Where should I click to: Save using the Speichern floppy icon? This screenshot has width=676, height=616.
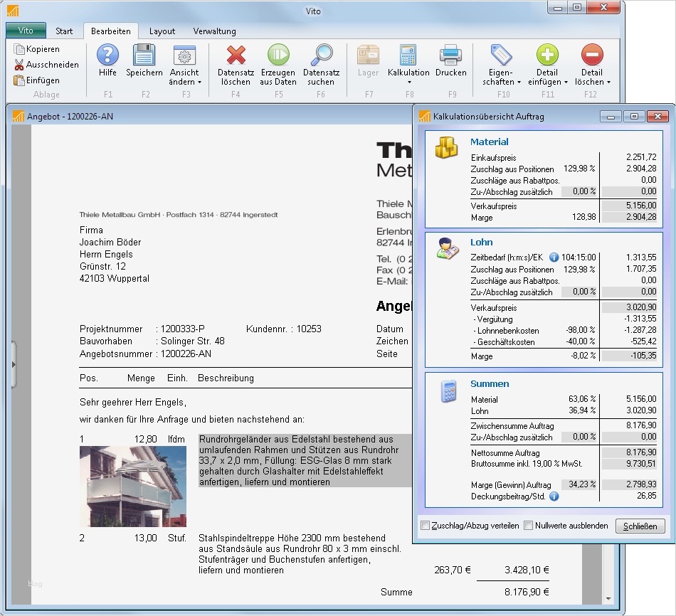pyautogui.click(x=144, y=55)
